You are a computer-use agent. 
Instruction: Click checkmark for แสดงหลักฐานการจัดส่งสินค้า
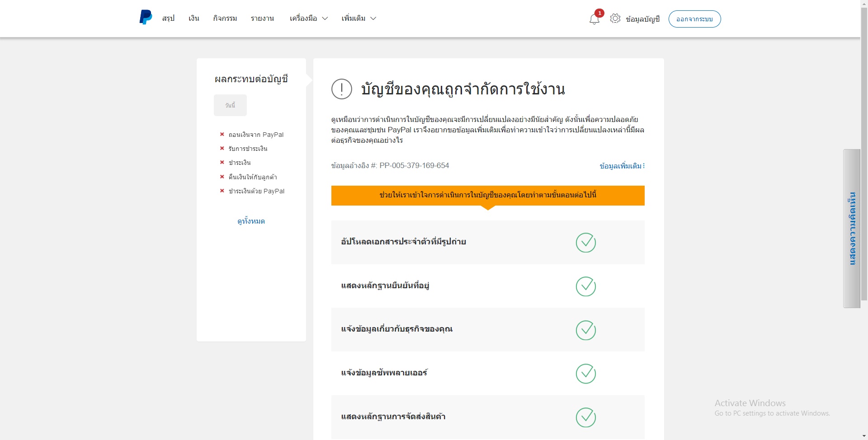[x=586, y=417]
